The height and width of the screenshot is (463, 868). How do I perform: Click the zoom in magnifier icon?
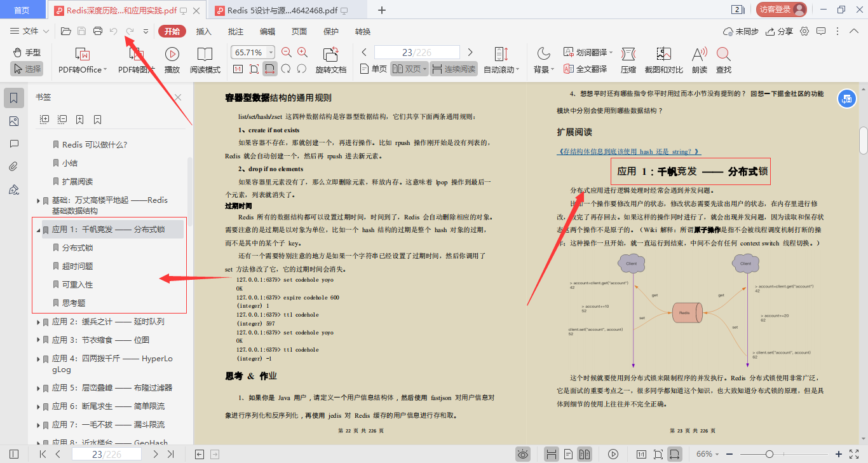point(302,52)
